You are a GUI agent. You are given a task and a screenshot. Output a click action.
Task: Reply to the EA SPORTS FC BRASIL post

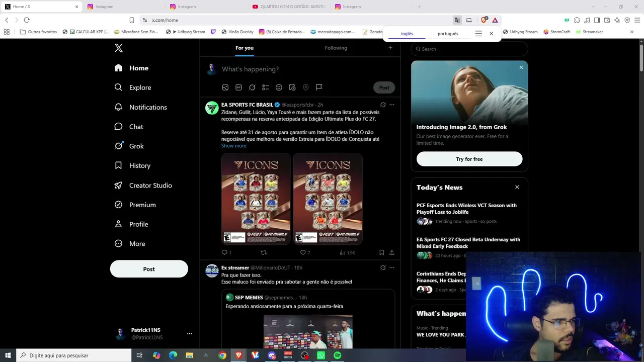click(x=225, y=252)
